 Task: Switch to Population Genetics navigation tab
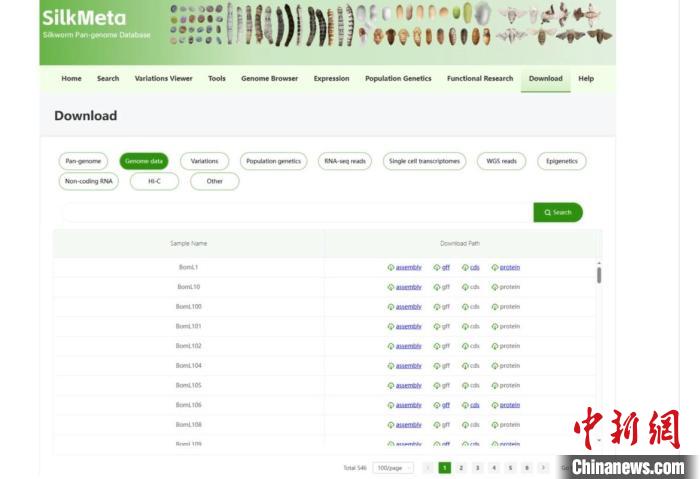[x=398, y=78]
